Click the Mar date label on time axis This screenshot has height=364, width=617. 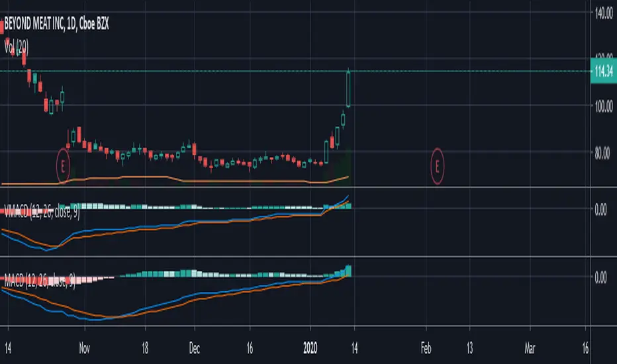click(x=530, y=348)
